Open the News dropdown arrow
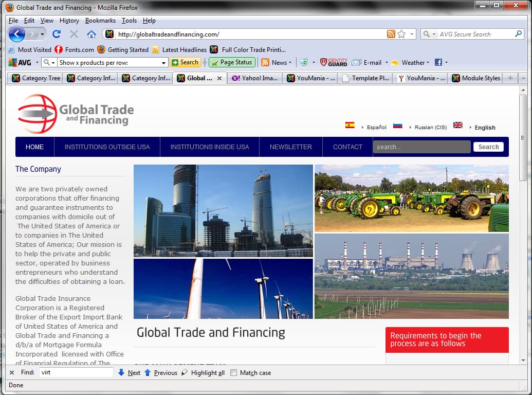532x395 pixels. coord(290,62)
